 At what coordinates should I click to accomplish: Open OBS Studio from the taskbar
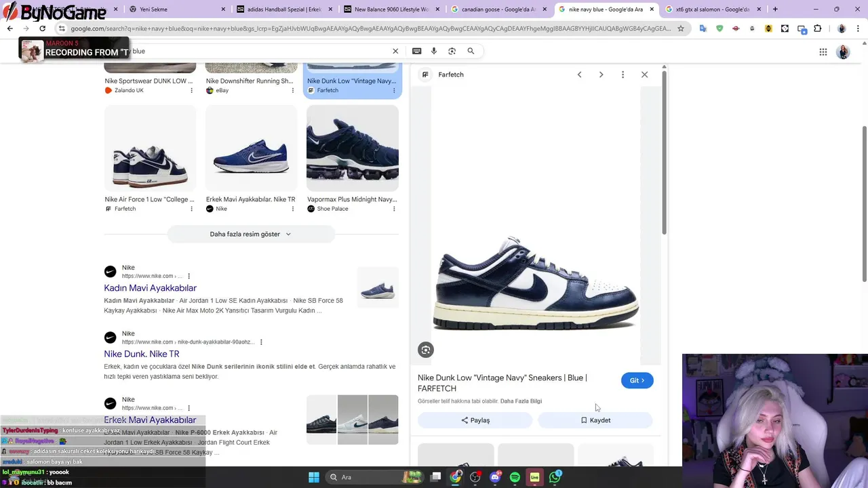click(475, 477)
